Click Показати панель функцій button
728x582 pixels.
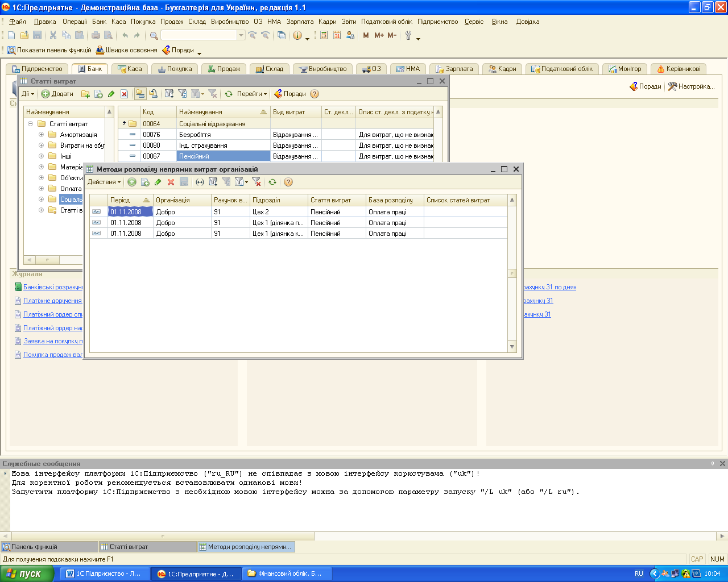point(49,50)
